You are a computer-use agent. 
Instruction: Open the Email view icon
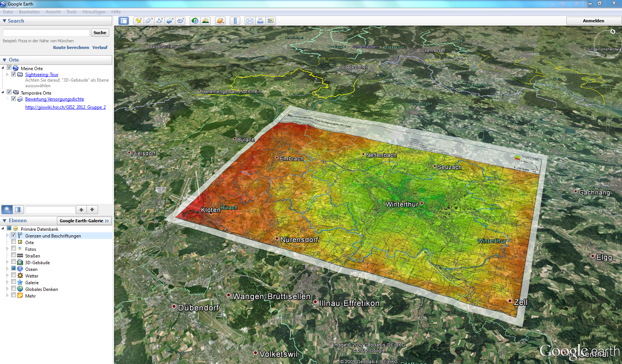(250, 21)
